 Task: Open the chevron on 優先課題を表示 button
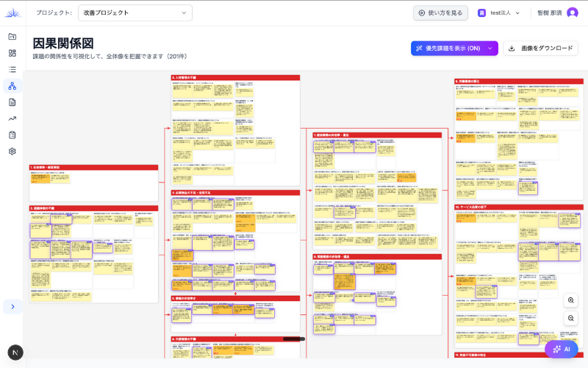tap(490, 48)
